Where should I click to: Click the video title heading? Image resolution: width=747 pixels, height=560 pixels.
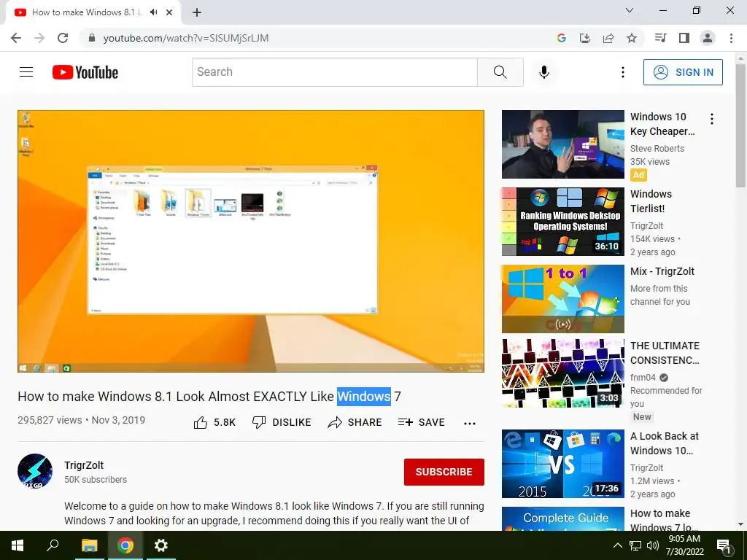click(x=209, y=396)
